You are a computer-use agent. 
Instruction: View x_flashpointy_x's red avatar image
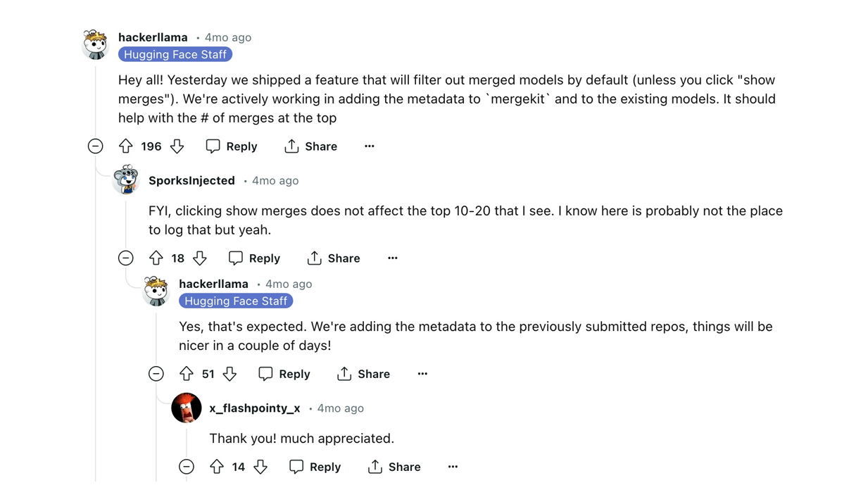[187, 408]
